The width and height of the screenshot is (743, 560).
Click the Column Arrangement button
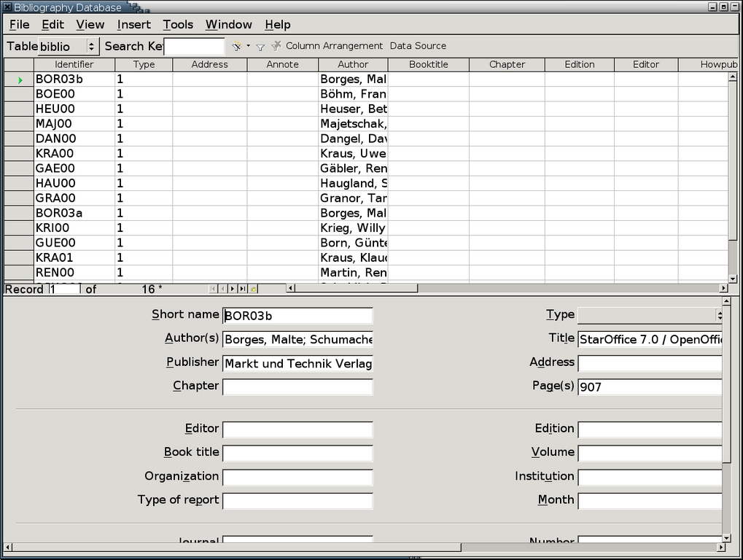pos(334,46)
